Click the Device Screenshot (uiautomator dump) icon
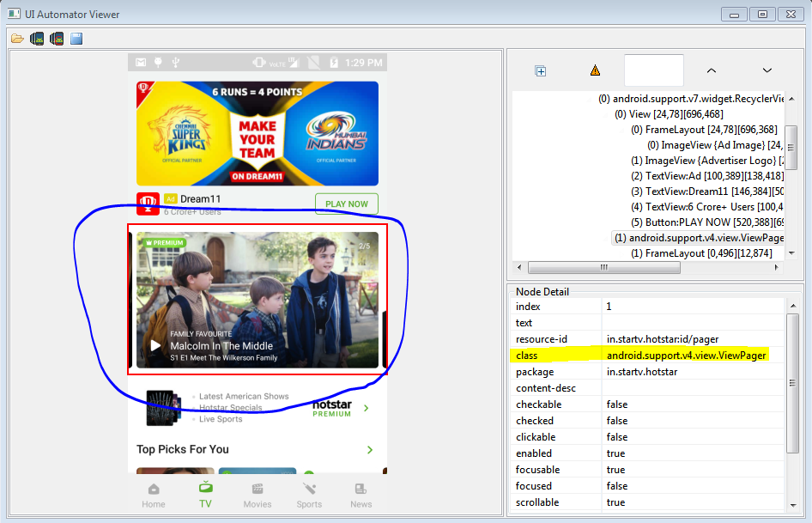 pyautogui.click(x=37, y=39)
